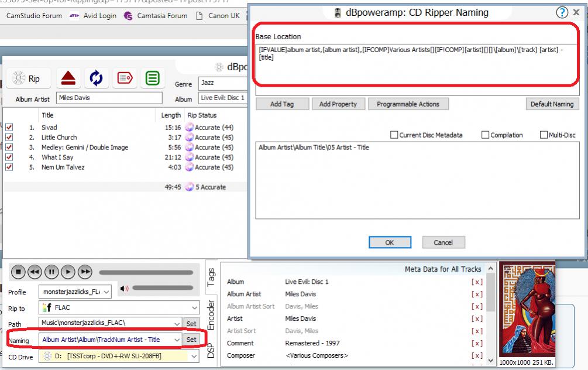Mute audio using the speaker icon
This screenshot has width=588, height=370.
pos(124,289)
